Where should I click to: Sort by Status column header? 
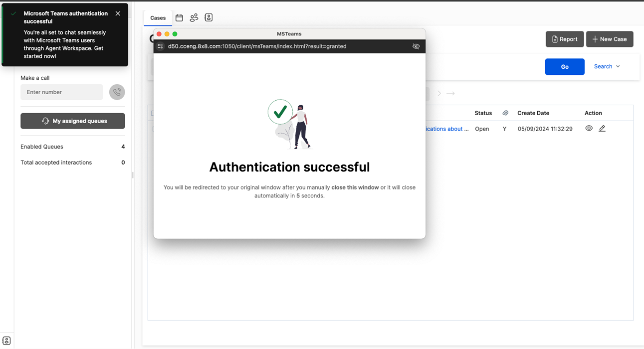pos(483,113)
